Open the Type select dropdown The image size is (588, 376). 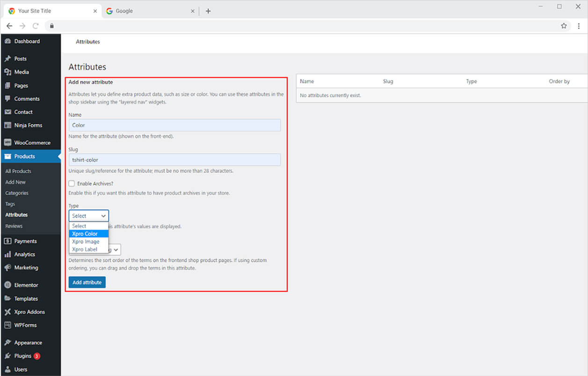coord(88,216)
